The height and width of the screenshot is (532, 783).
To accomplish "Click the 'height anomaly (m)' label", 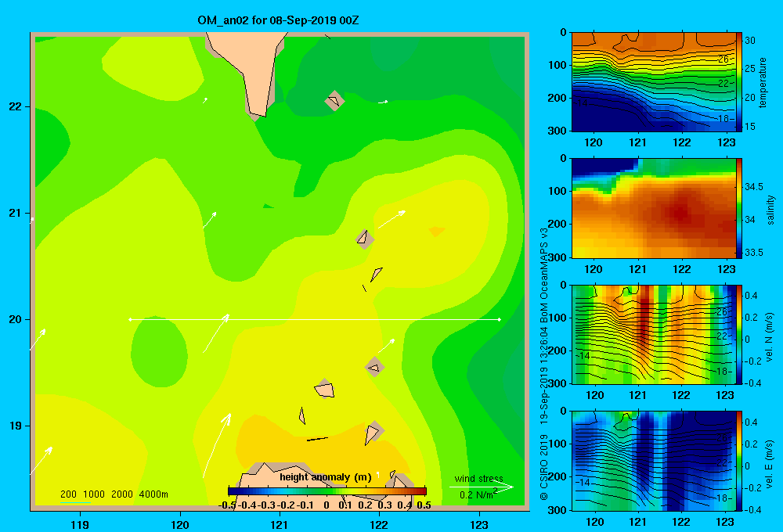I will 326,477.
